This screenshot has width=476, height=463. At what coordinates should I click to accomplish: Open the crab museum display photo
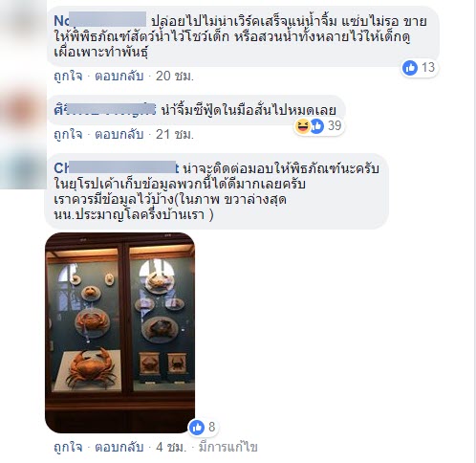click(119, 333)
